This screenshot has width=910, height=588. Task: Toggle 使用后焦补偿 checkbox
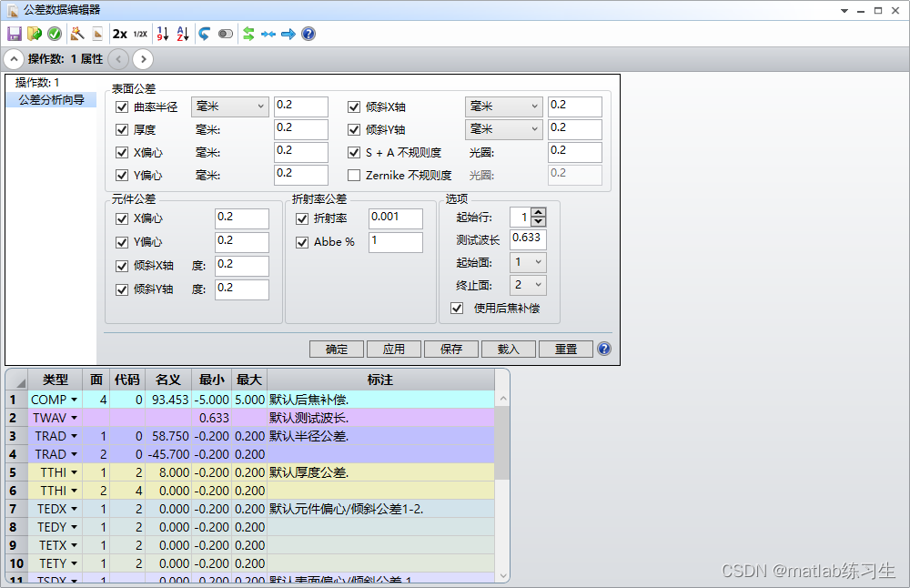click(458, 309)
